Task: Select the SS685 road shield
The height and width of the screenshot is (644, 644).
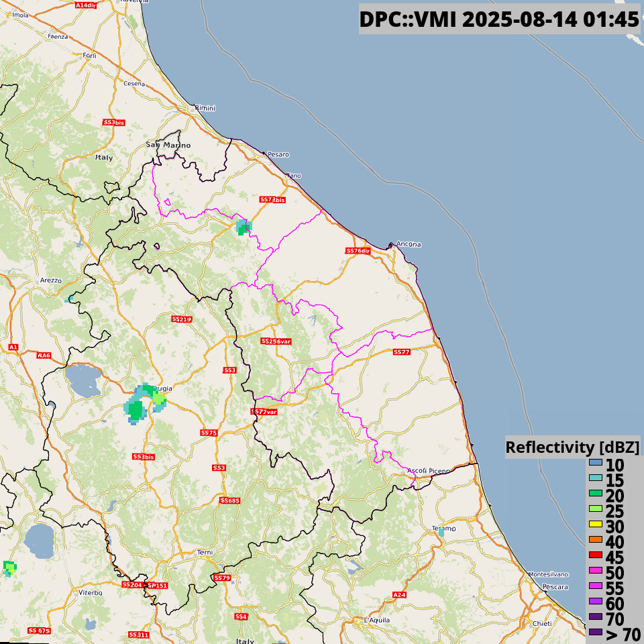Action: click(x=230, y=500)
